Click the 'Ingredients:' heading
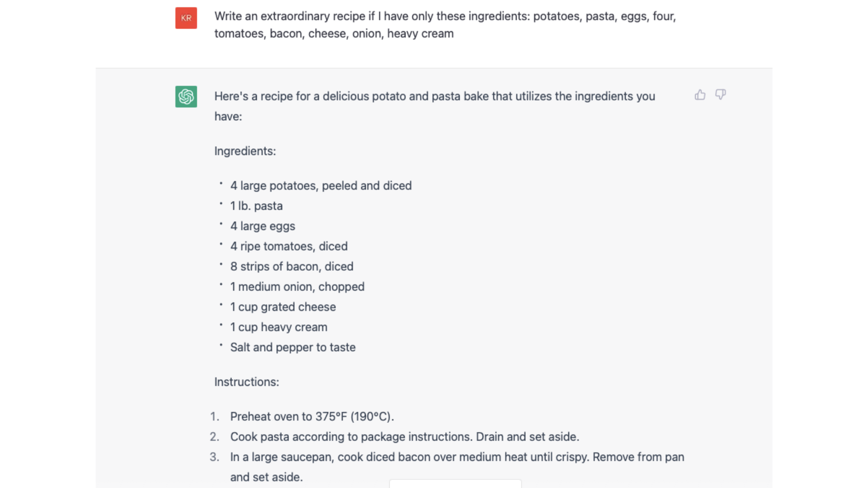 245,151
